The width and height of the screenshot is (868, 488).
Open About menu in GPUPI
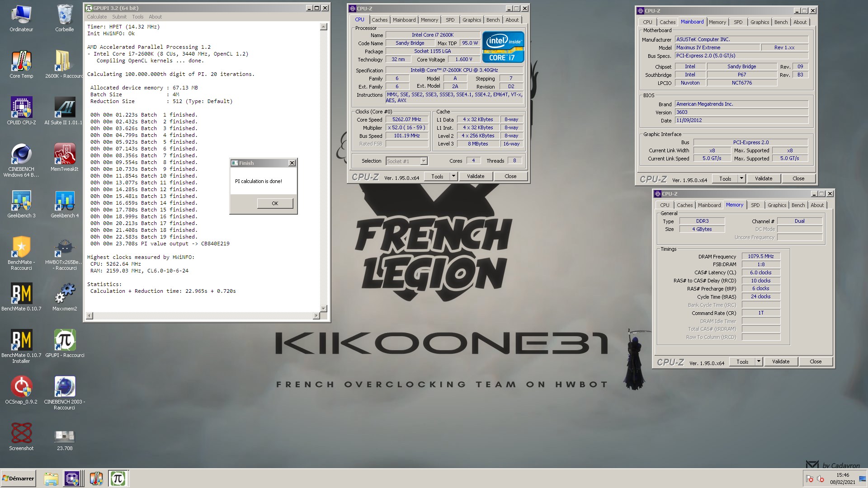point(155,17)
